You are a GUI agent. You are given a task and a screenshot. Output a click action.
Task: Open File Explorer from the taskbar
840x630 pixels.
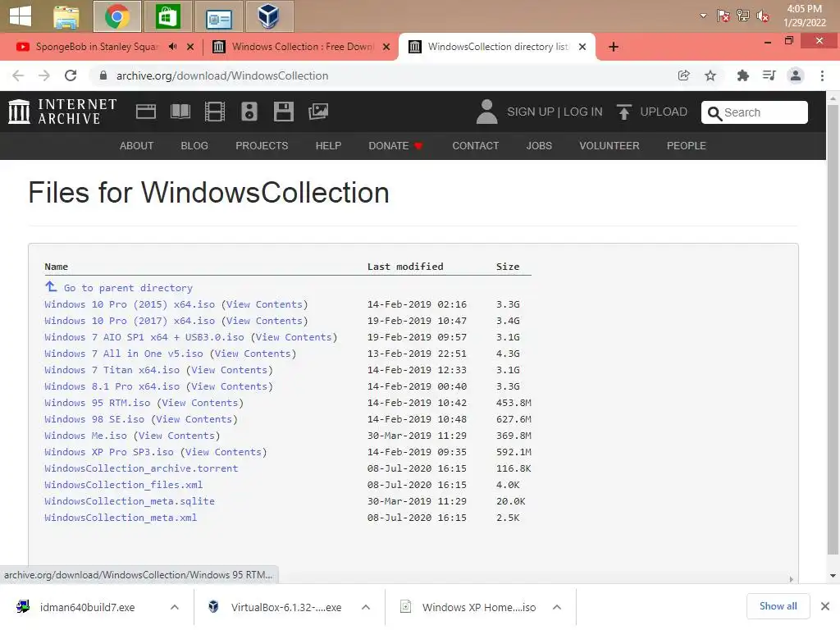tap(66, 16)
